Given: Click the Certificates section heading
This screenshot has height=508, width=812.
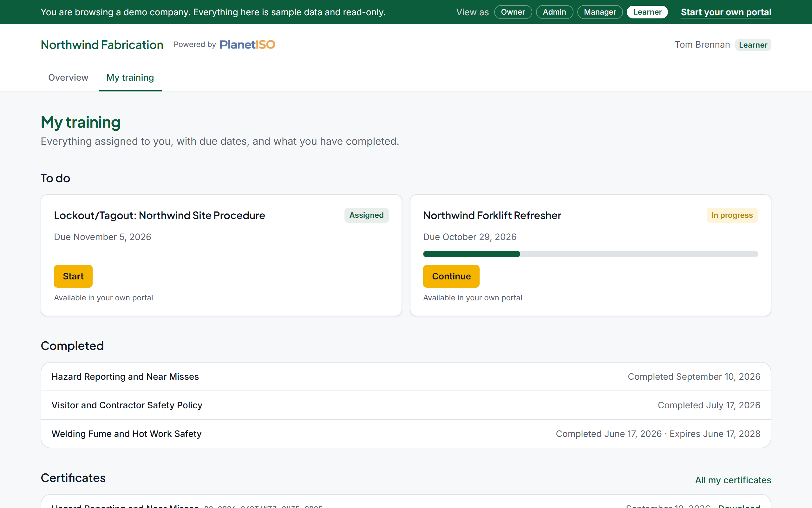Looking at the screenshot, I should click(73, 478).
